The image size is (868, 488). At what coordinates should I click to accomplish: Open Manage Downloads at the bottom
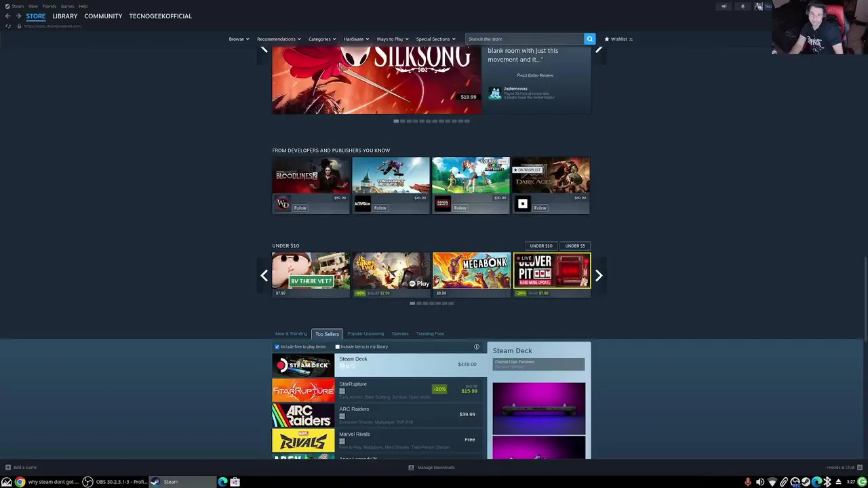coord(431,467)
